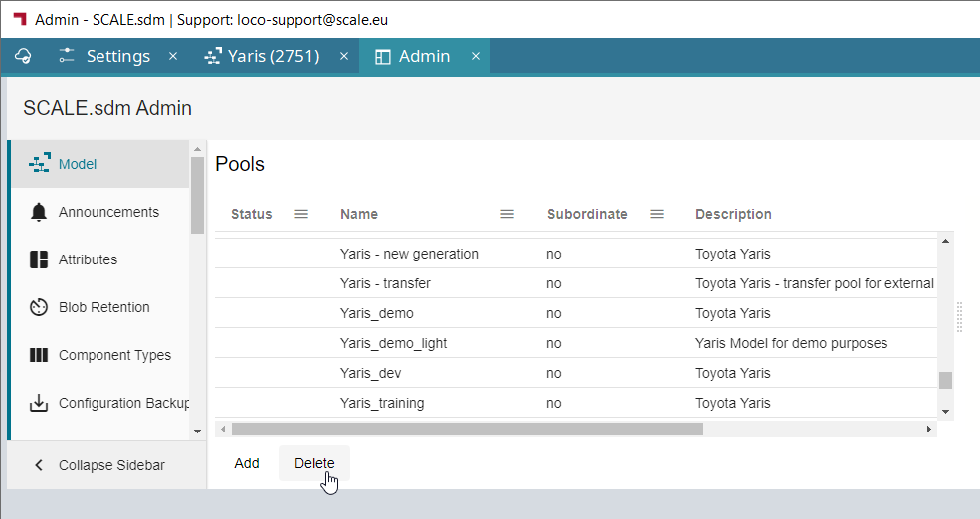Click the Yaris tab model icon
The width and height of the screenshot is (980, 519).
213,56
